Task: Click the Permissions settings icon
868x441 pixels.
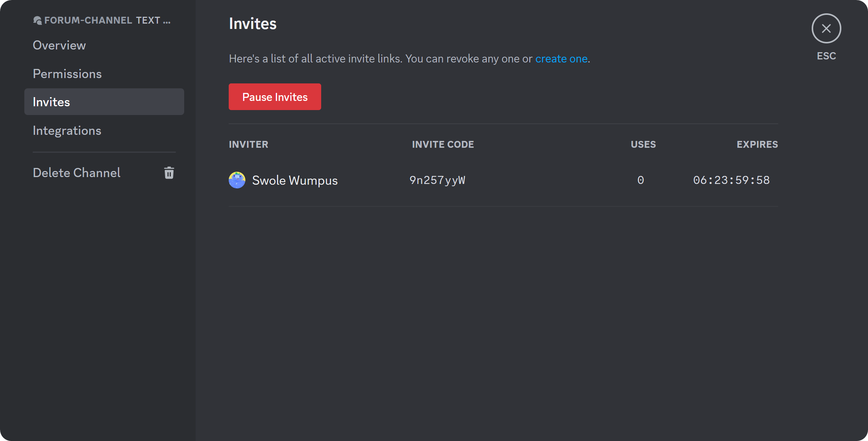Action: coord(67,73)
